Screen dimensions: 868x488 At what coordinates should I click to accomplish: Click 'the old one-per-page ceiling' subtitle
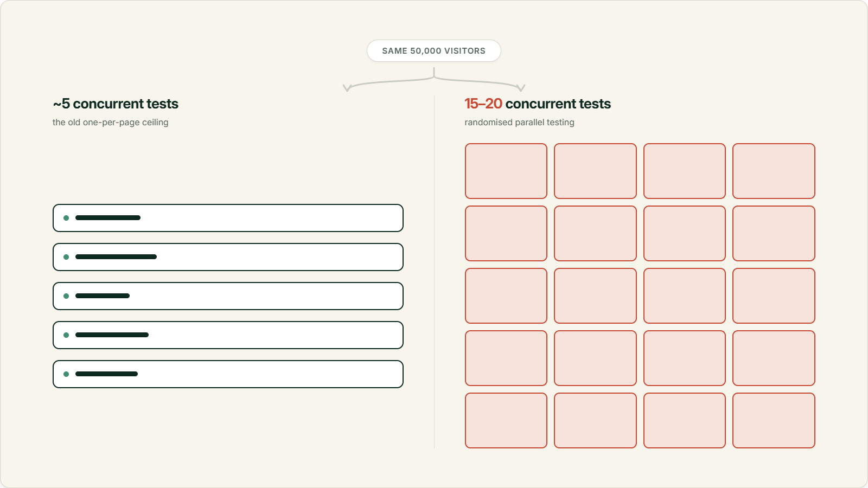[111, 123]
